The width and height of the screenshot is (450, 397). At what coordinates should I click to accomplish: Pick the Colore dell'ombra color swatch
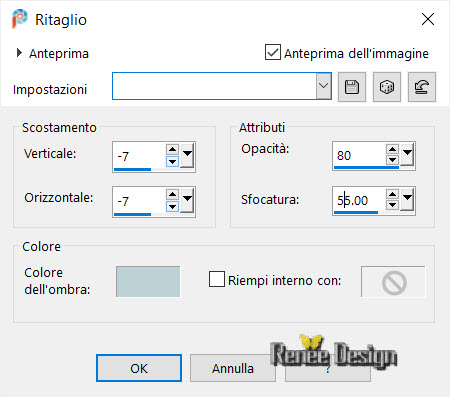point(148,281)
